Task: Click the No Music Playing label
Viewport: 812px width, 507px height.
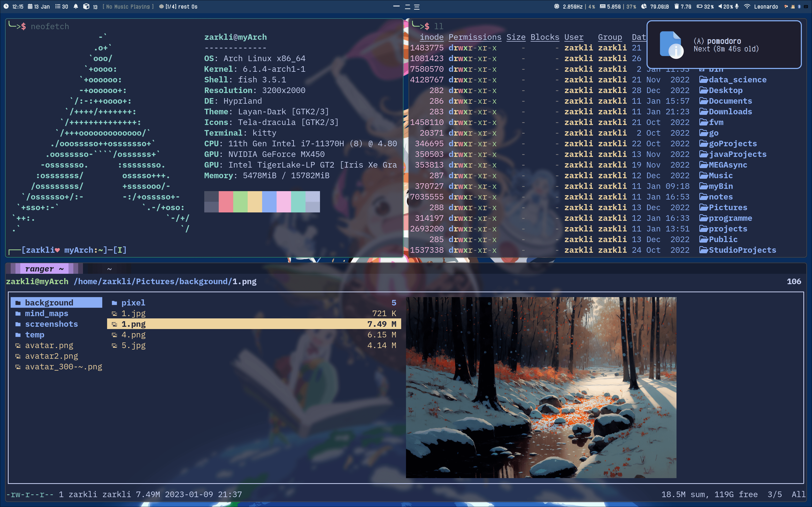Action: pos(128,6)
